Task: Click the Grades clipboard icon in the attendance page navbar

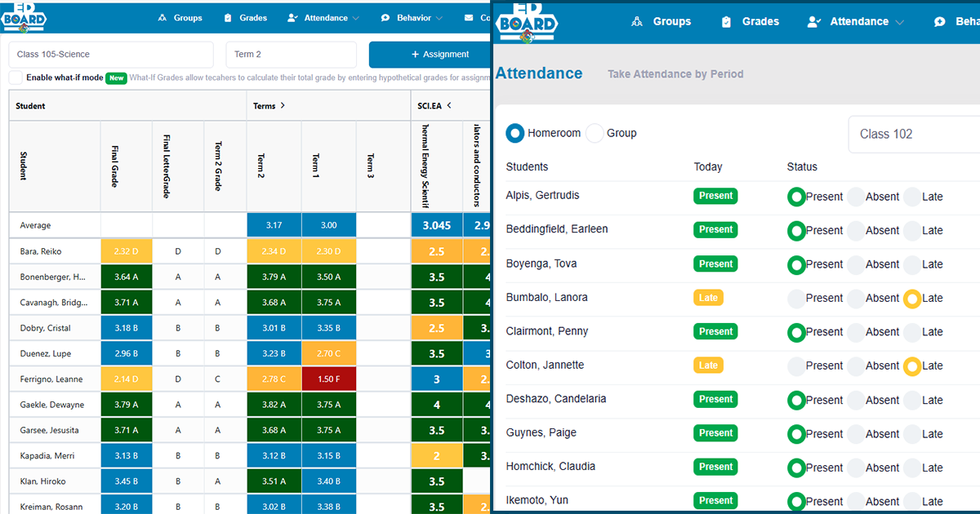Action: tap(726, 22)
